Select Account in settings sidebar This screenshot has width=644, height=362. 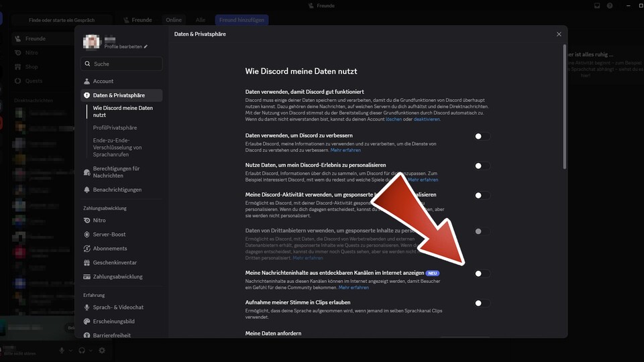(x=121, y=81)
